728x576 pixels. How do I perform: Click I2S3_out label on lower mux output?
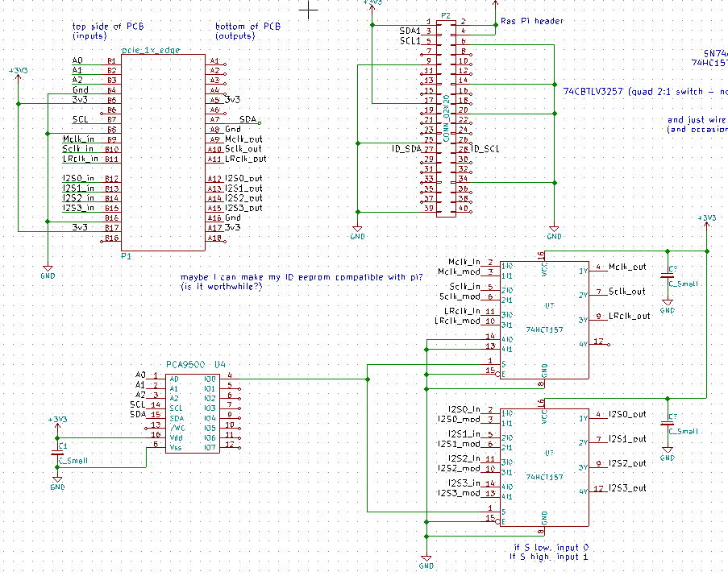click(x=627, y=488)
